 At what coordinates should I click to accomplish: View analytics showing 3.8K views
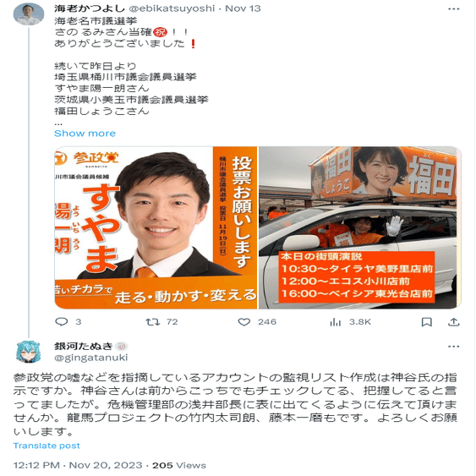coord(350,322)
